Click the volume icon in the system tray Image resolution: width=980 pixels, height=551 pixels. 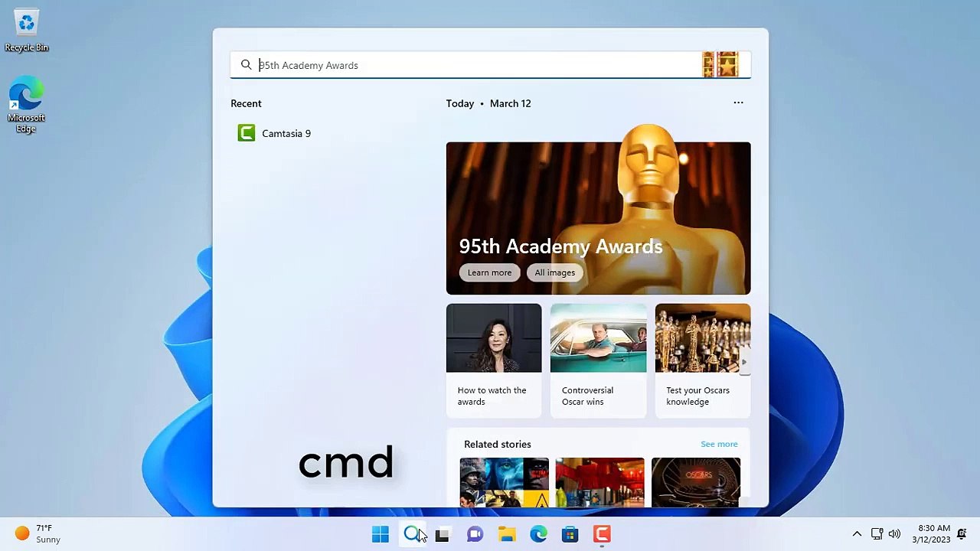point(894,533)
